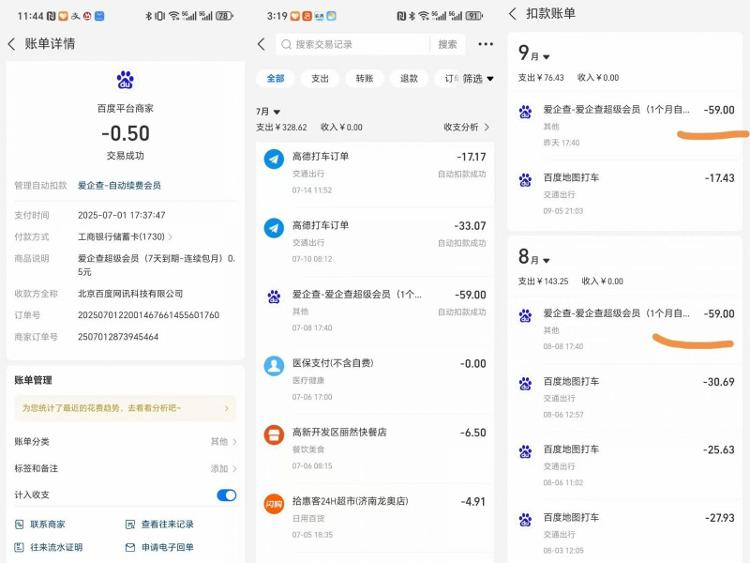Image resolution: width=750 pixels, height=563 pixels.
Task: Tap the 申请电子回单 envelope icon
Action: click(x=131, y=547)
